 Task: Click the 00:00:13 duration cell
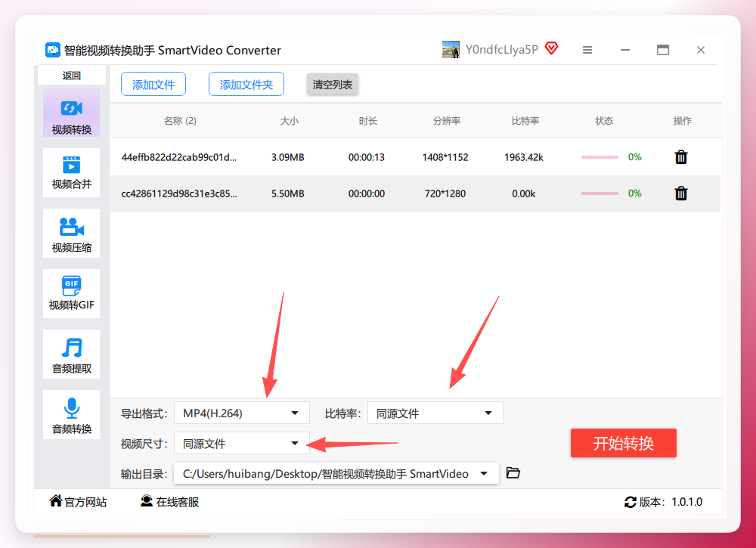coord(367,157)
